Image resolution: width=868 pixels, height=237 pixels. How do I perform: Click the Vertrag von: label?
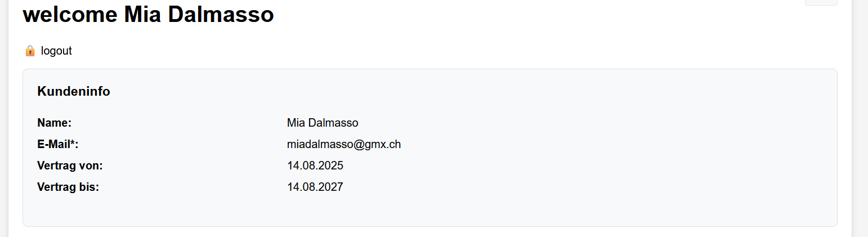[70, 166]
